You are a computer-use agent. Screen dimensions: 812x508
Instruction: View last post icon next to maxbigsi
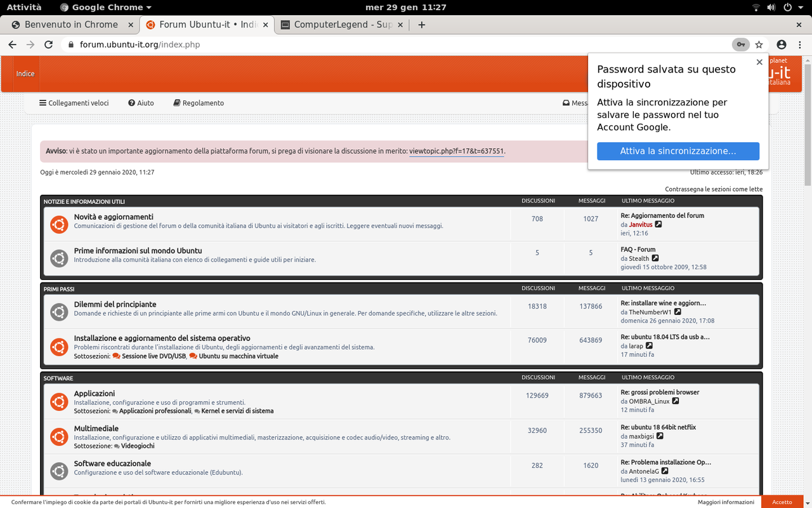660,436
